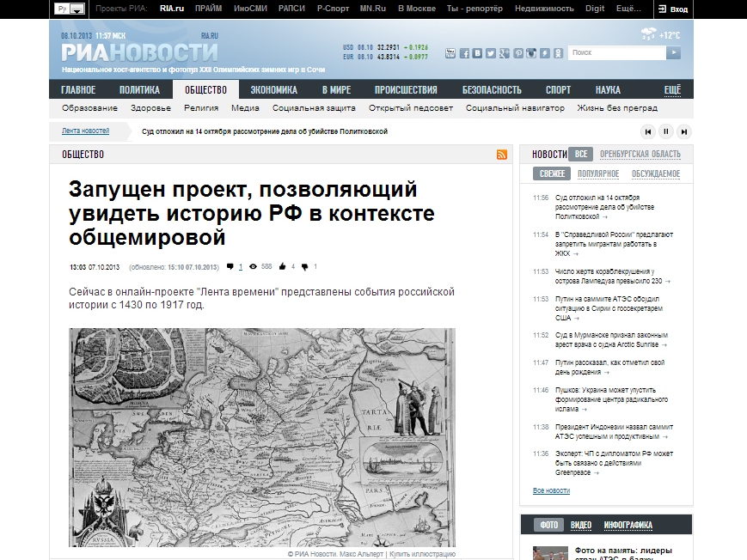Open Открытый педсовет link
Screen dimensions: 747x560
411,108
